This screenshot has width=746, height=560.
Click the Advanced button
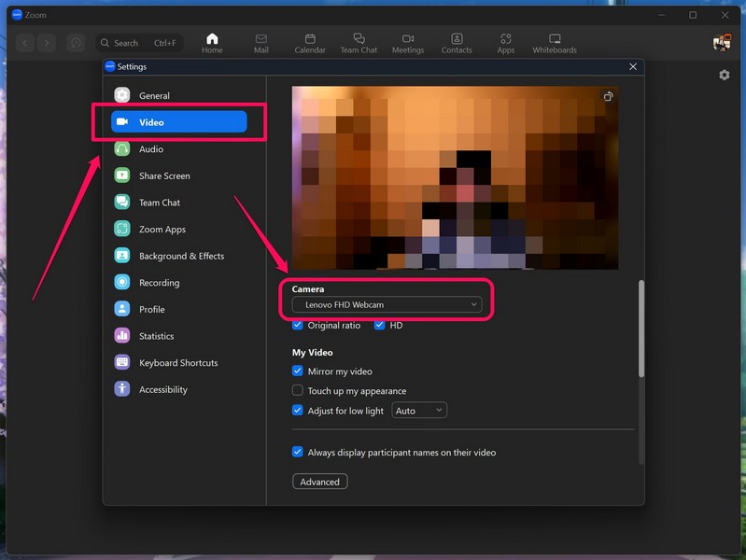[319, 482]
